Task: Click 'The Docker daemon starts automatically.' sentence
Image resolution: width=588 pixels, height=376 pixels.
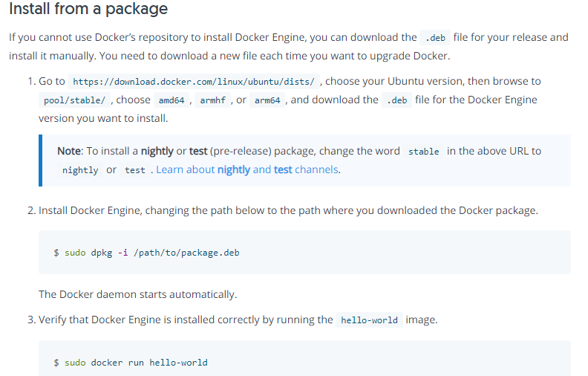Action: coord(137,294)
